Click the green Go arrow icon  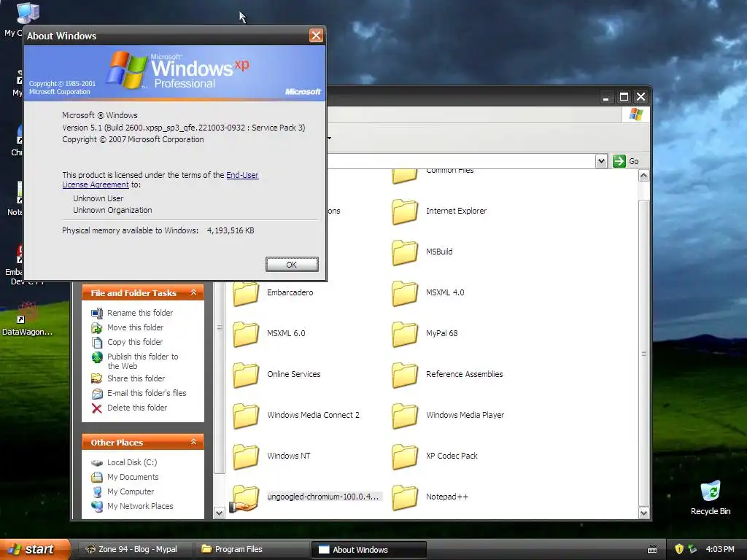619,161
